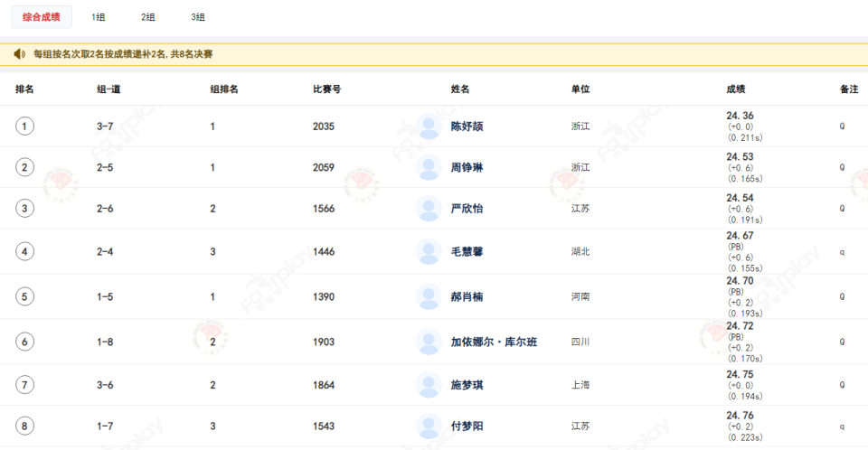Click the 排名 column header
868x450 pixels.
point(24,89)
